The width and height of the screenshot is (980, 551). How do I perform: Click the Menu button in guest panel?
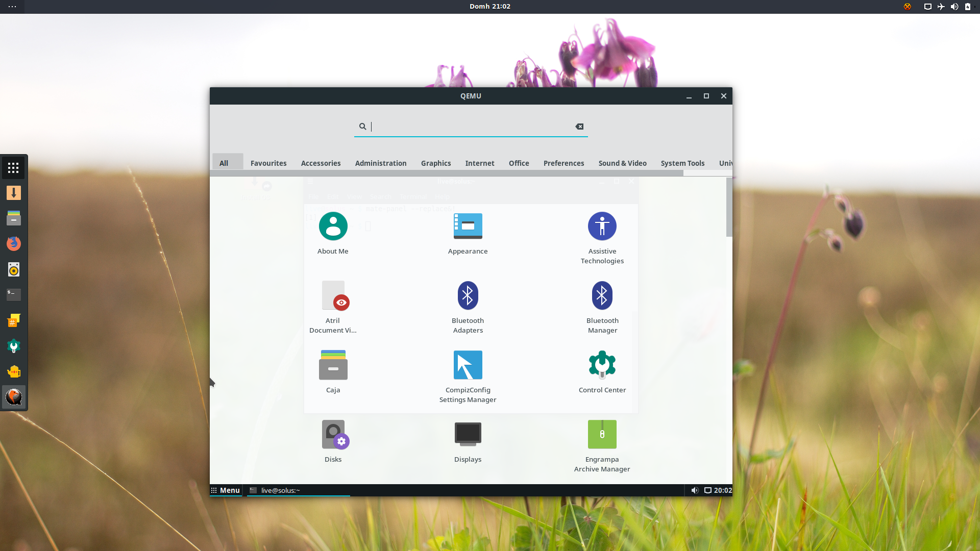[226, 490]
